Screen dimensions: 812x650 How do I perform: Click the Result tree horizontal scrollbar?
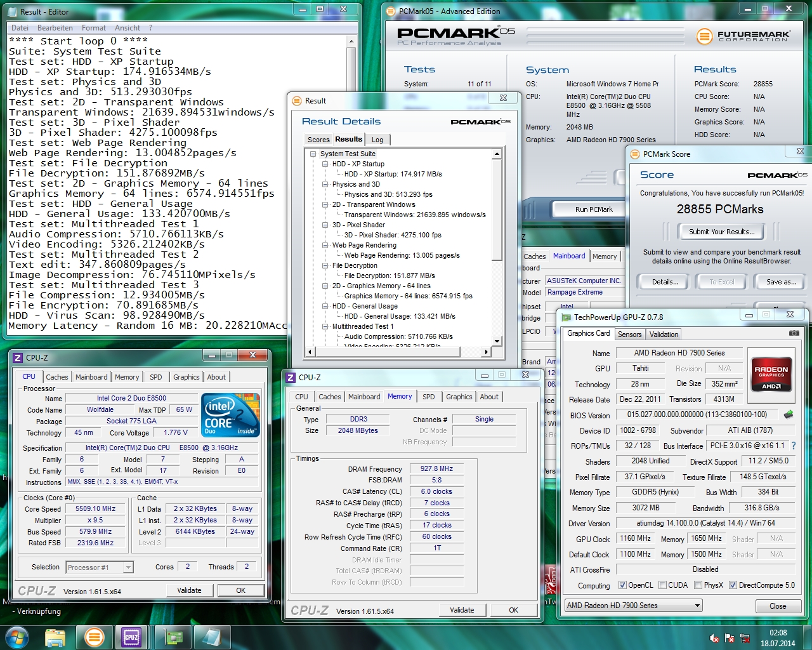coord(398,352)
